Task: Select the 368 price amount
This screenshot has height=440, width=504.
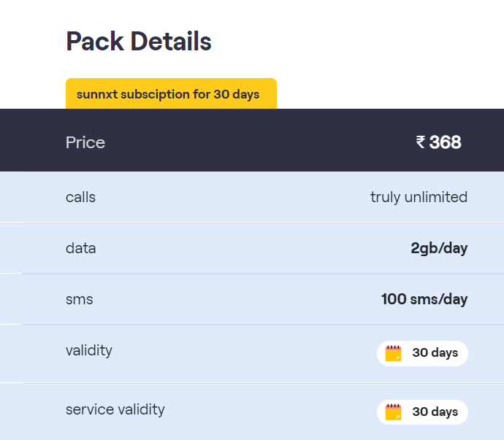Action: coord(445,142)
